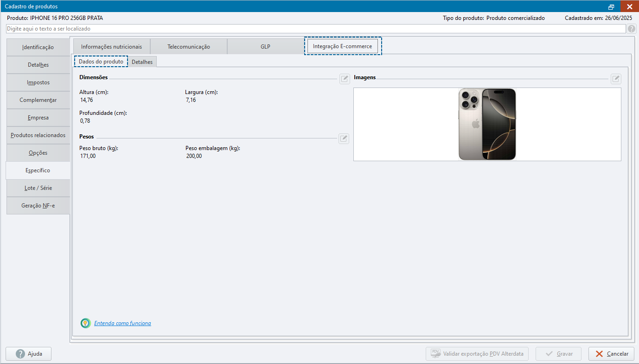
Task: Click the Ajuda button
Action: (29, 354)
